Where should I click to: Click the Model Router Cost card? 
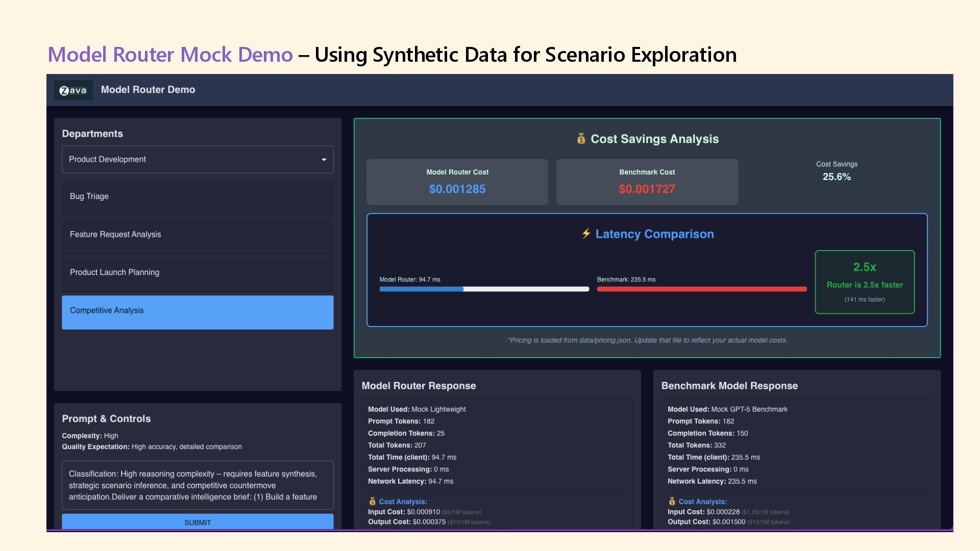pos(457,182)
